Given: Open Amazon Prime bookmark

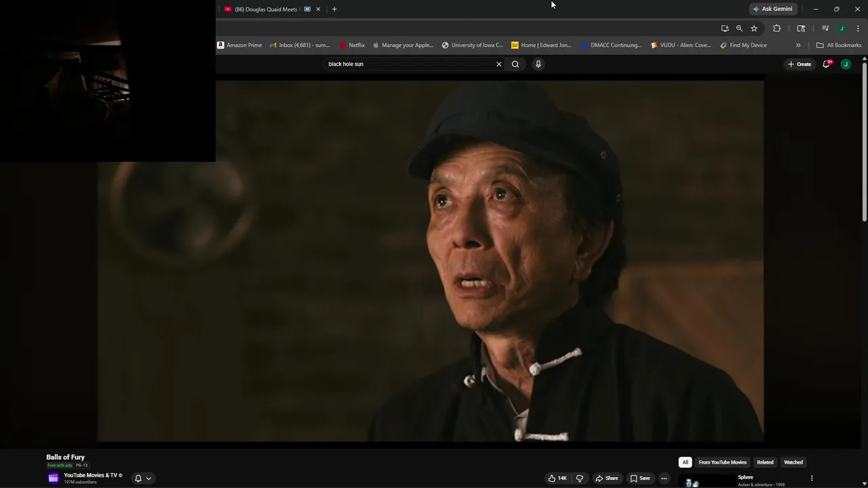Looking at the screenshot, I should [x=239, y=45].
